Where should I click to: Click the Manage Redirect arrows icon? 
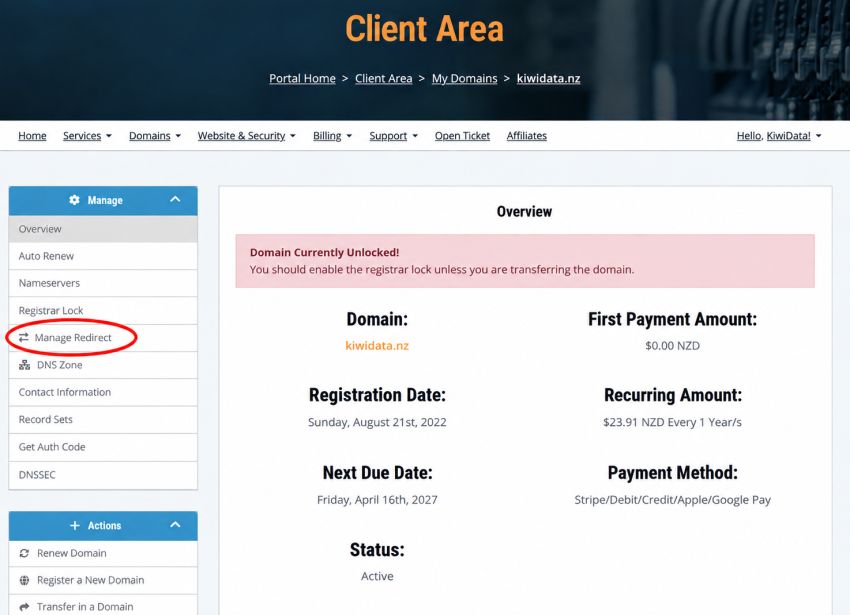[x=23, y=337]
